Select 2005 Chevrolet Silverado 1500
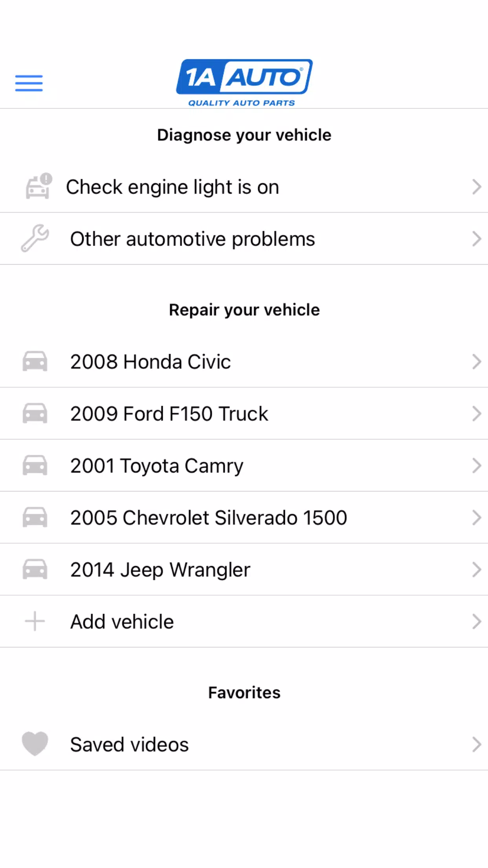The image size is (488, 868). 209,517
